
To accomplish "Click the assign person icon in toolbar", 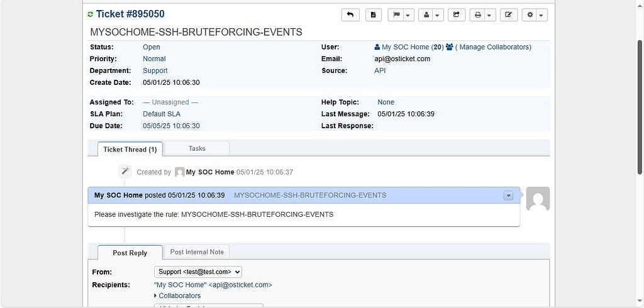I will [x=426, y=15].
